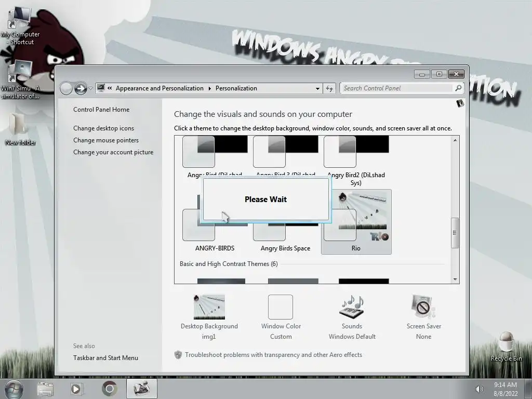Viewport: 532px width, 399px height.
Task: Open file explorer from the taskbar
Action: [45, 389]
